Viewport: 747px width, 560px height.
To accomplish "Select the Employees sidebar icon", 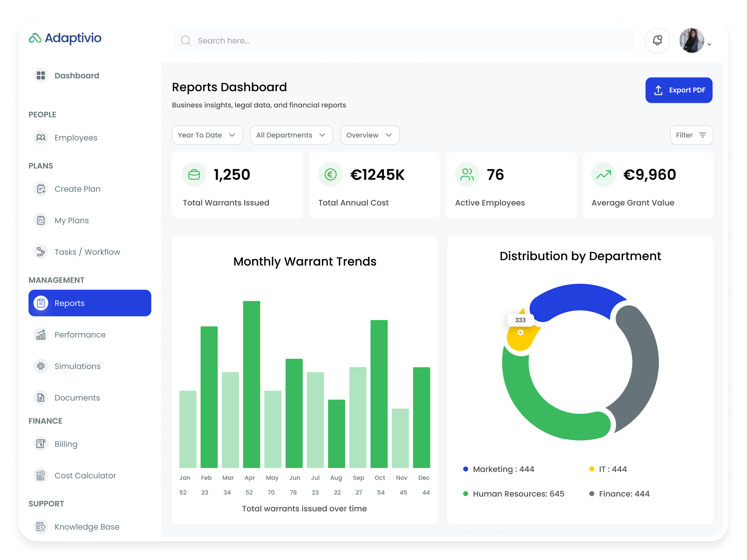I will 41,137.
